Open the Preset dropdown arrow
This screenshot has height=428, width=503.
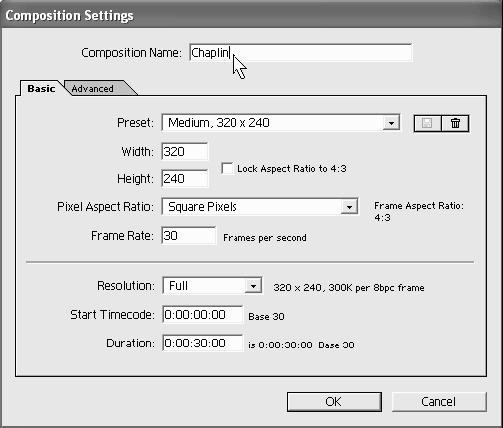(391, 123)
